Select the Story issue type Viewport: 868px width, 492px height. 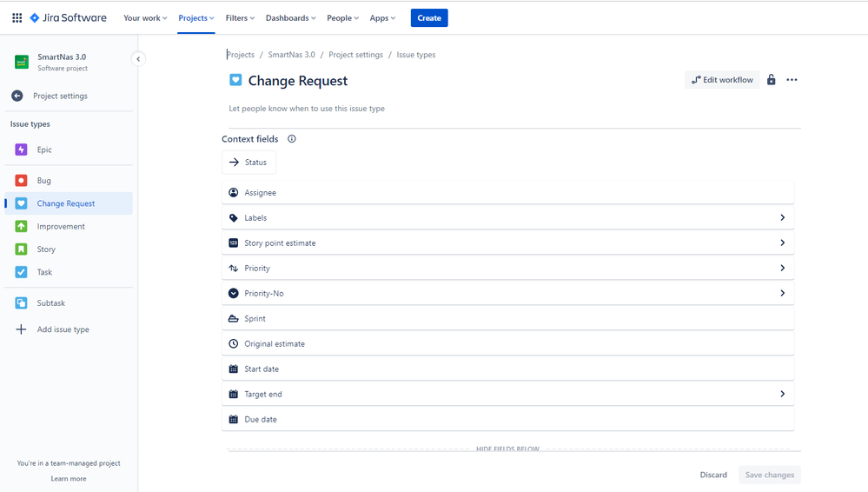69,249
